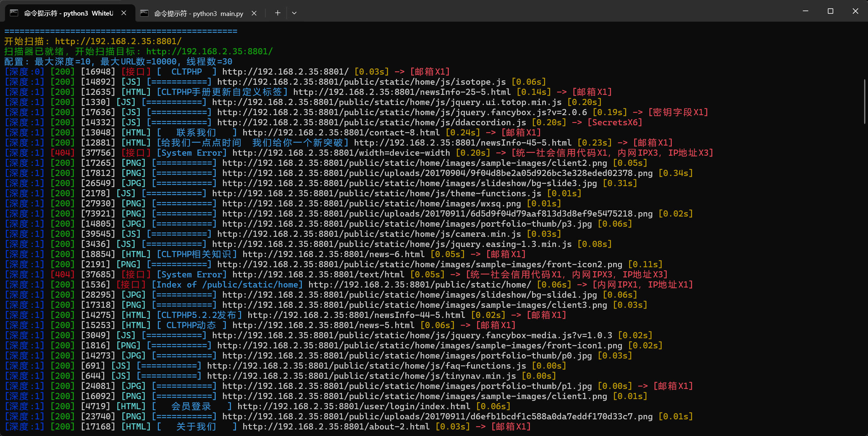Open a new terminal tab with plus
The width and height of the screenshot is (868, 436).
click(278, 13)
